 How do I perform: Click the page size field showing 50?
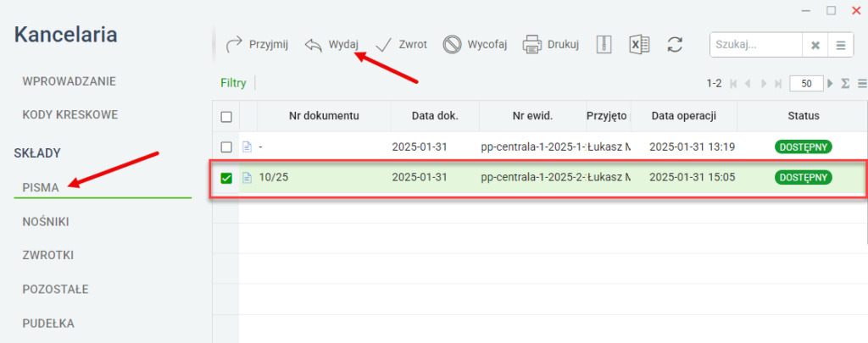pos(807,84)
